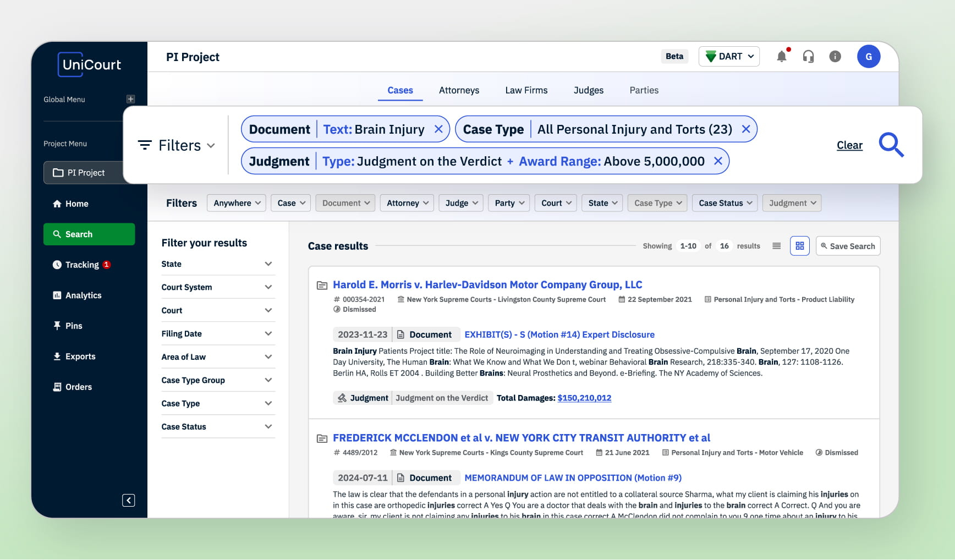
Task: Click the blue magnifier search icon
Action: click(891, 145)
